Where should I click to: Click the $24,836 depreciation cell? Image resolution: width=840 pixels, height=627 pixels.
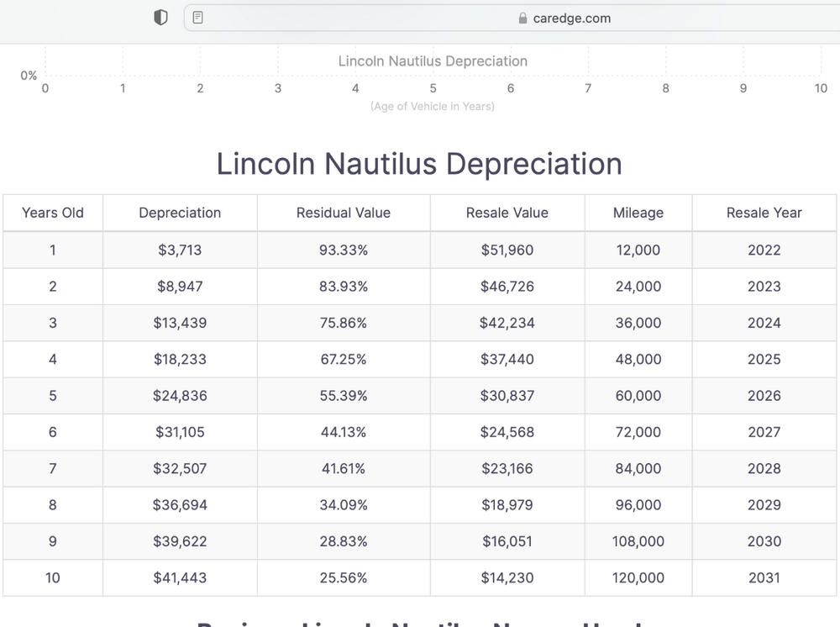[180, 396]
